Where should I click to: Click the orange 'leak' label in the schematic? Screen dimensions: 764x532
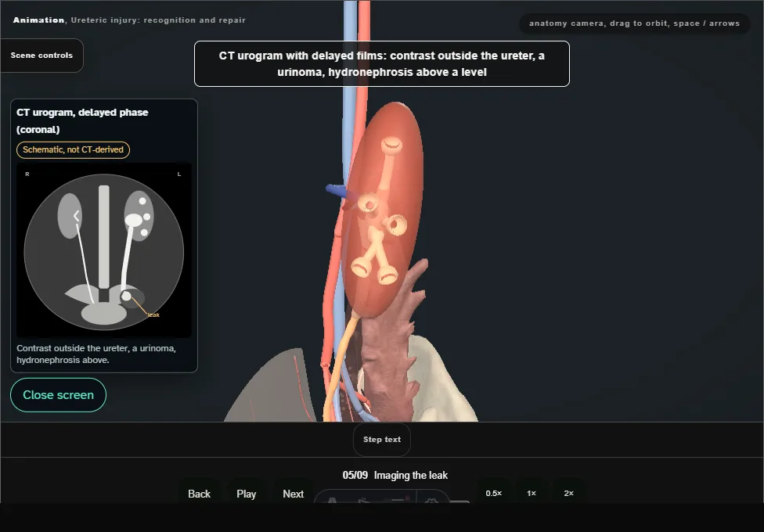(x=153, y=315)
